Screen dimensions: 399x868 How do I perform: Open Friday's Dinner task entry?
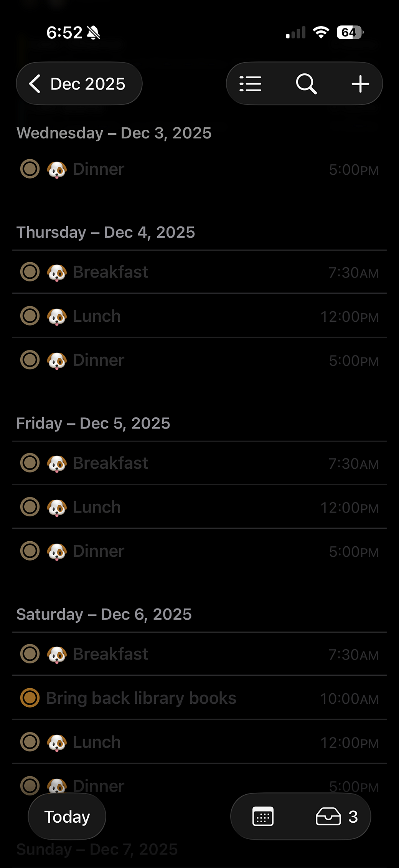click(x=99, y=551)
